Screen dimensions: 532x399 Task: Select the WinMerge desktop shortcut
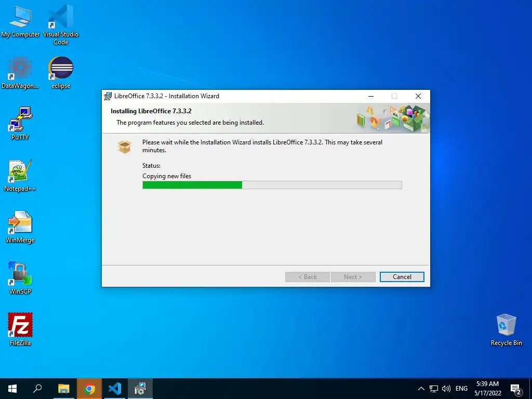pos(20,227)
